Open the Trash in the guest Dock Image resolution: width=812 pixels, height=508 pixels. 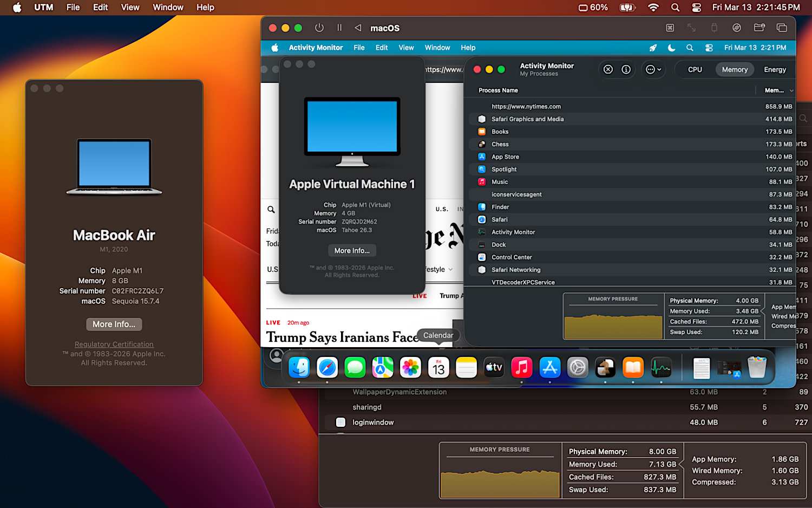757,368
